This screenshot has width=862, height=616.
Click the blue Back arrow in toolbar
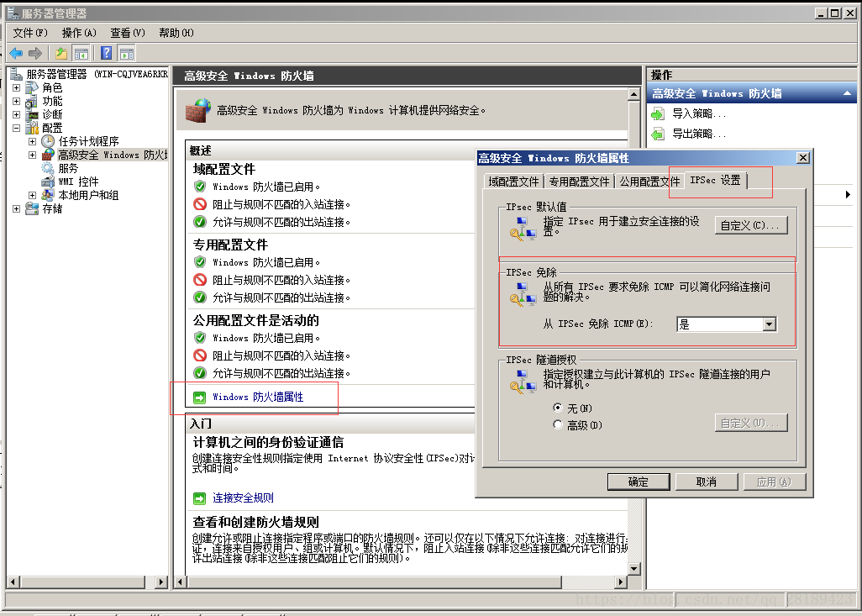click(17, 53)
